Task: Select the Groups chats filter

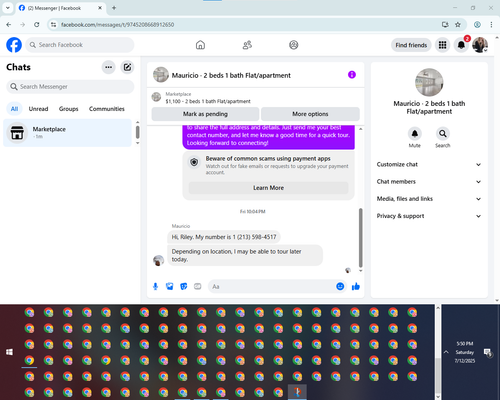Action: (x=69, y=109)
